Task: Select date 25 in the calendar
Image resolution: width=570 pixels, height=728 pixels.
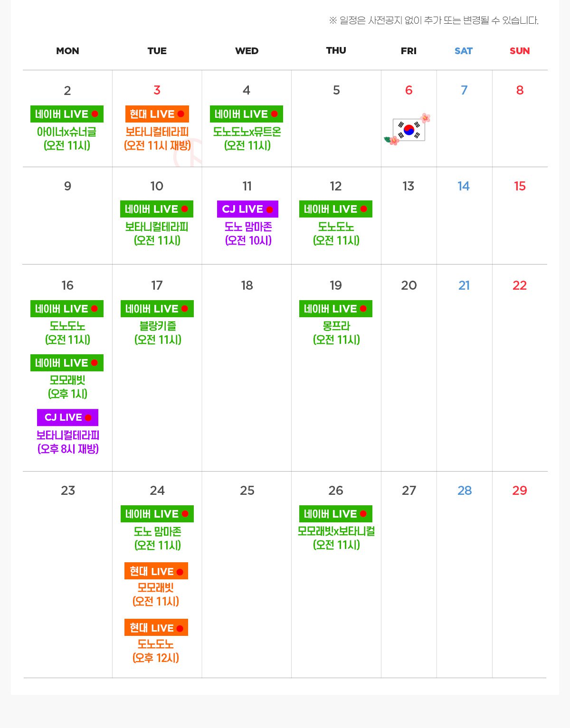Action: (x=247, y=491)
